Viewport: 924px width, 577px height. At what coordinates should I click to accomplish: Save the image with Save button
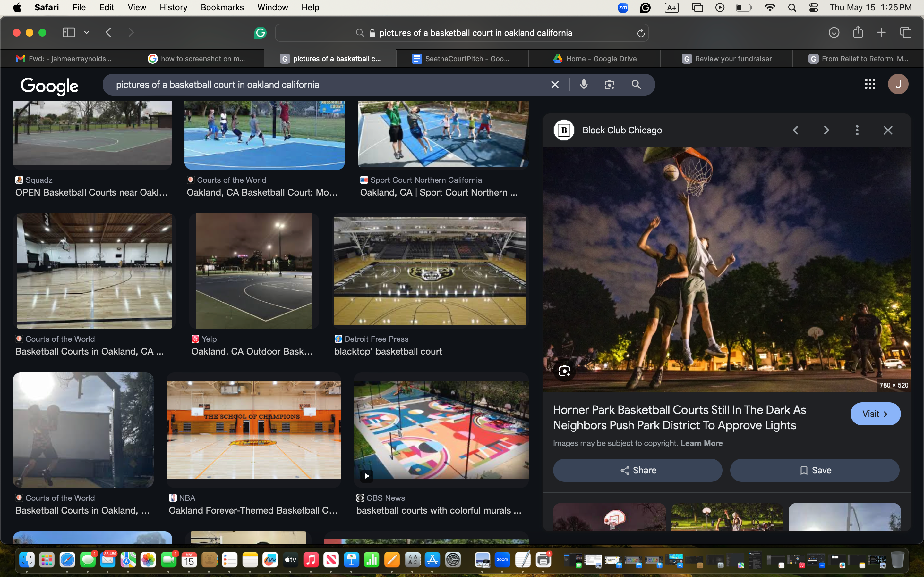click(815, 470)
